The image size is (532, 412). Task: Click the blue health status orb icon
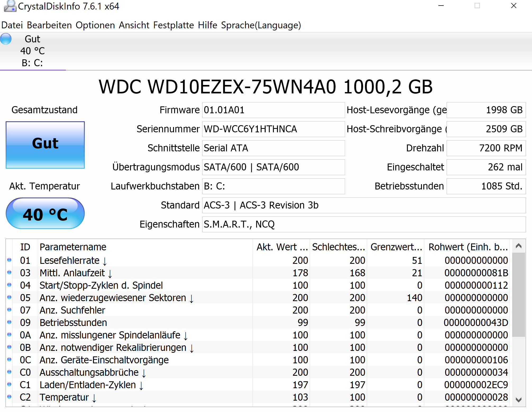click(x=6, y=39)
